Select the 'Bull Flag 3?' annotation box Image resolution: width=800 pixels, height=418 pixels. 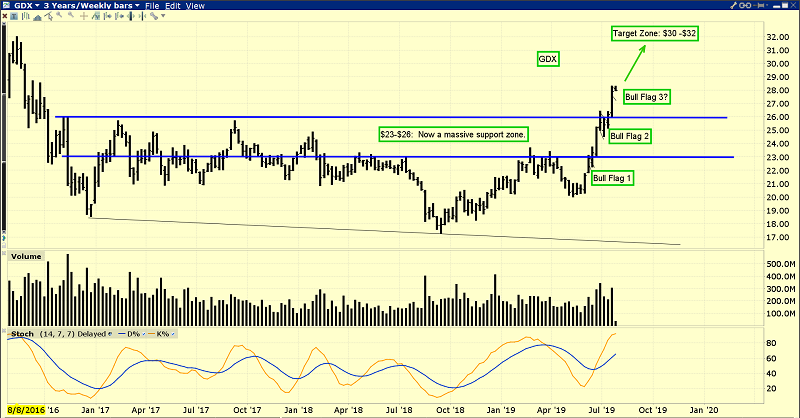click(x=646, y=97)
